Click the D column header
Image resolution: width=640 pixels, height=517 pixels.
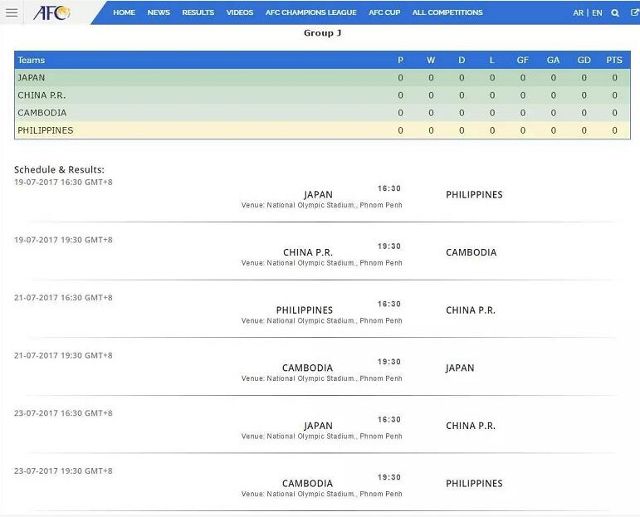tap(462, 60)
